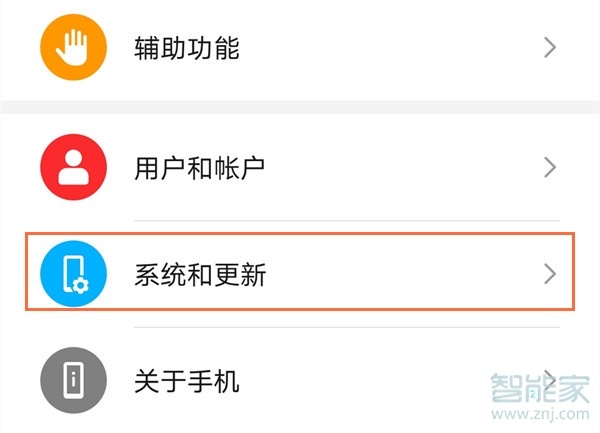This screenshot has height=433, width=600.
Task: Tap the orange hand Accessibility icon
Action: point(73,45)
